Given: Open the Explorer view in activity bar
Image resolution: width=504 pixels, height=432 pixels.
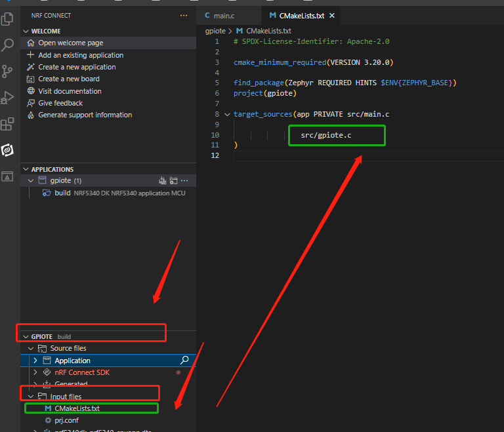Looking at the screenshot, I should pos(7,18).
